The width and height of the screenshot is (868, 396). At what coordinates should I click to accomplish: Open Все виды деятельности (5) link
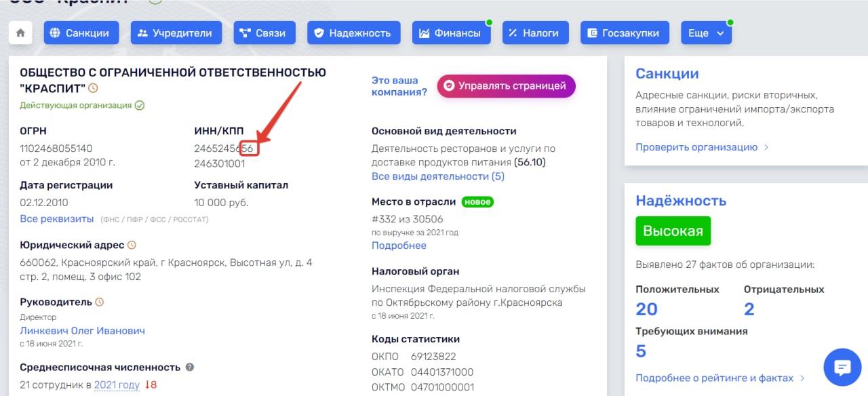(x=438, y=176)
